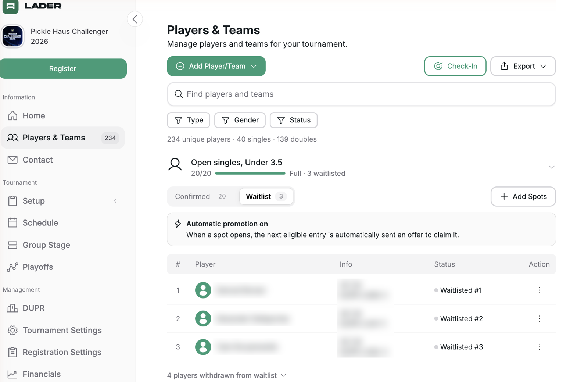The width and height of the screenshot is (588, 382).
Task: Click the Group Stage icon
Action: (12, 245)
